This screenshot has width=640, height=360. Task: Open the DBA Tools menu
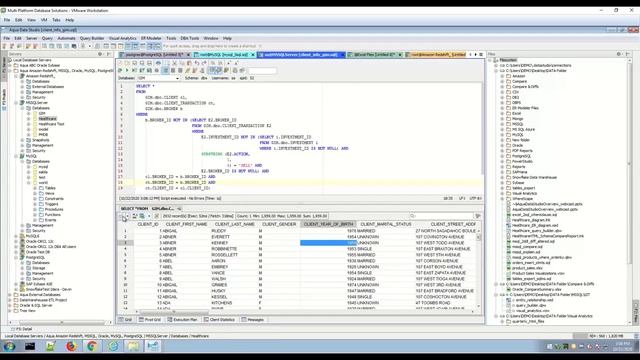pyautogui.click(x=190, y=38)
